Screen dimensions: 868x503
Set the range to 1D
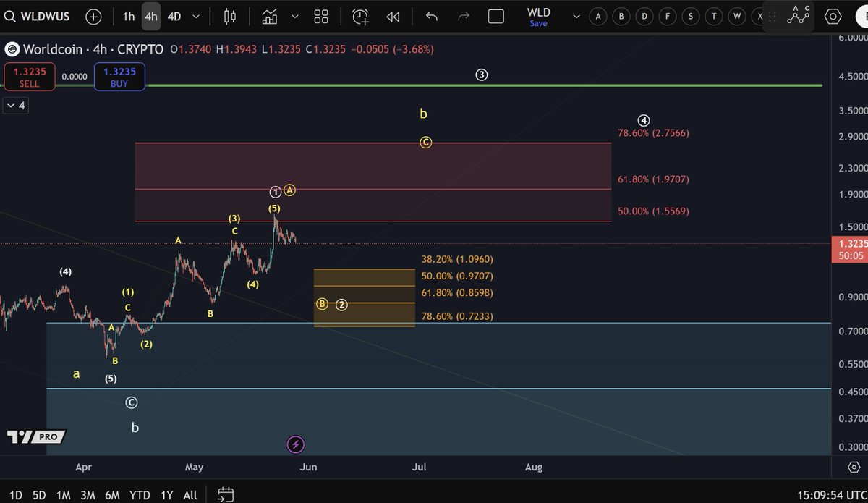tap(16, 495)
